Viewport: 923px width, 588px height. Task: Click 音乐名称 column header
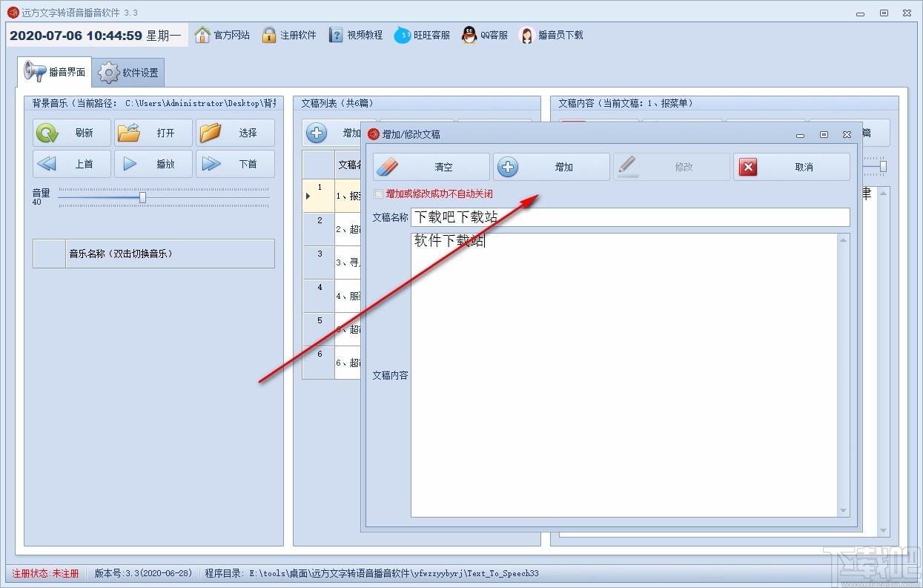(x=170, y=254)
